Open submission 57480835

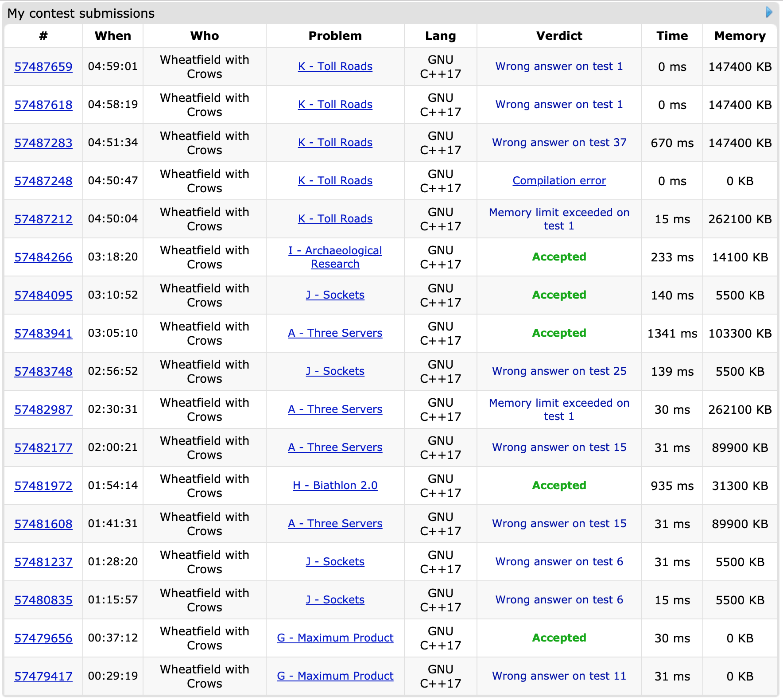point(43,600)
